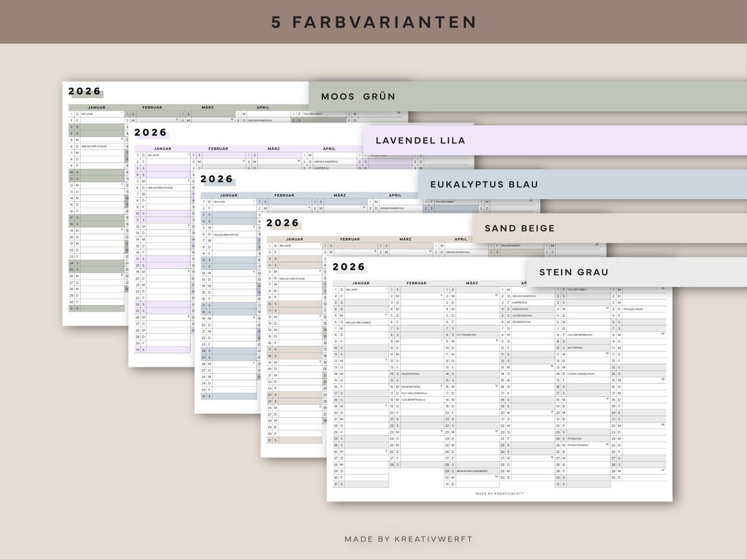
Task: Click "FEBRUAR" header in the blue calendar
Action: pyautogui.click(x=284, y=195)
